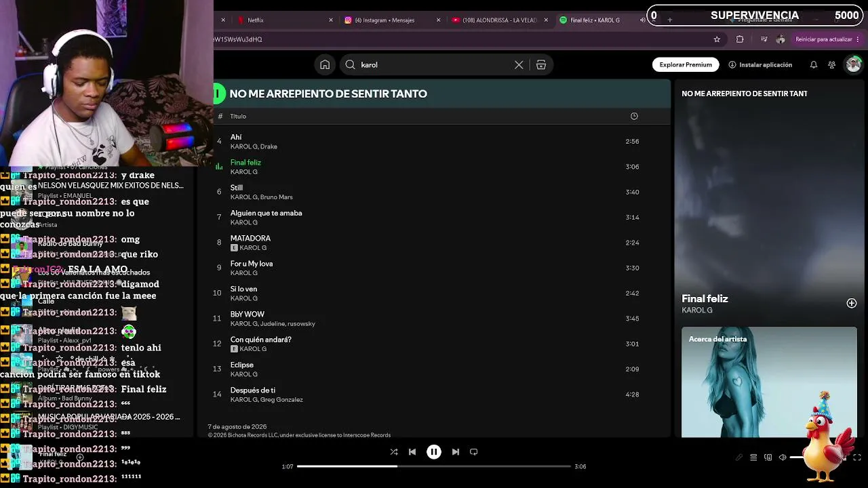Close the YouTube ALONDRISSA tab
This screenshot has height=488, width=868.
pos(546,20)
